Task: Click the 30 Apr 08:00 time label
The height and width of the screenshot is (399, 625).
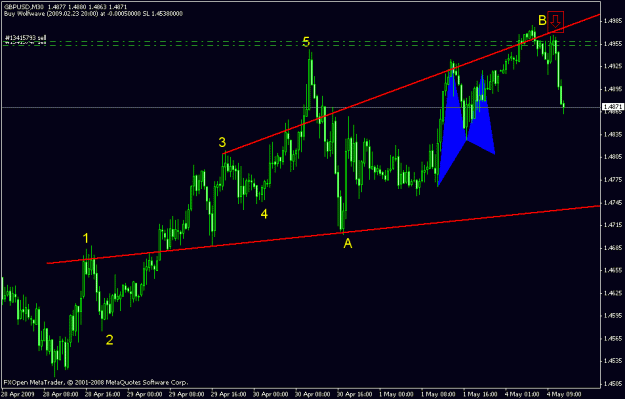Action: click(312, 394)
